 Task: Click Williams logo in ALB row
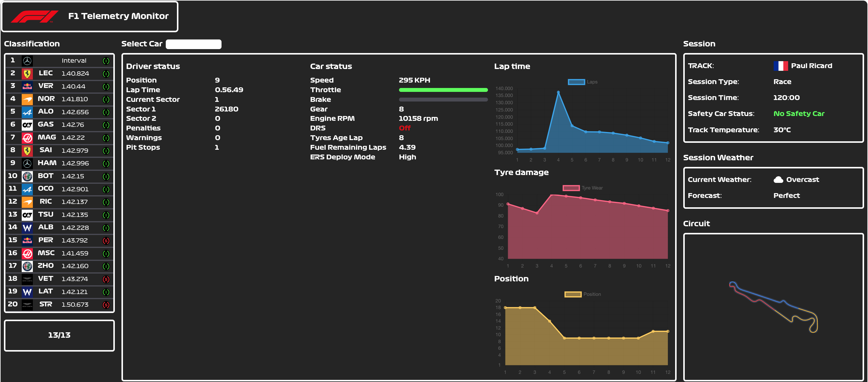click(27, 228)
